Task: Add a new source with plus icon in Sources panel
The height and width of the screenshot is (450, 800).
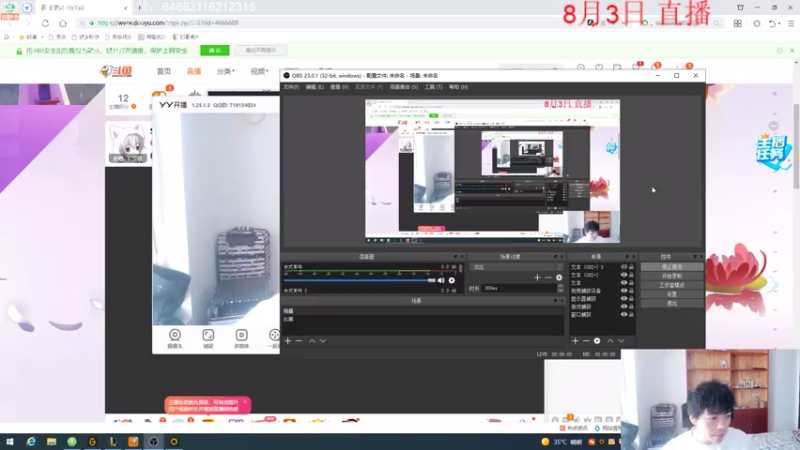Action: pos(576,341)
